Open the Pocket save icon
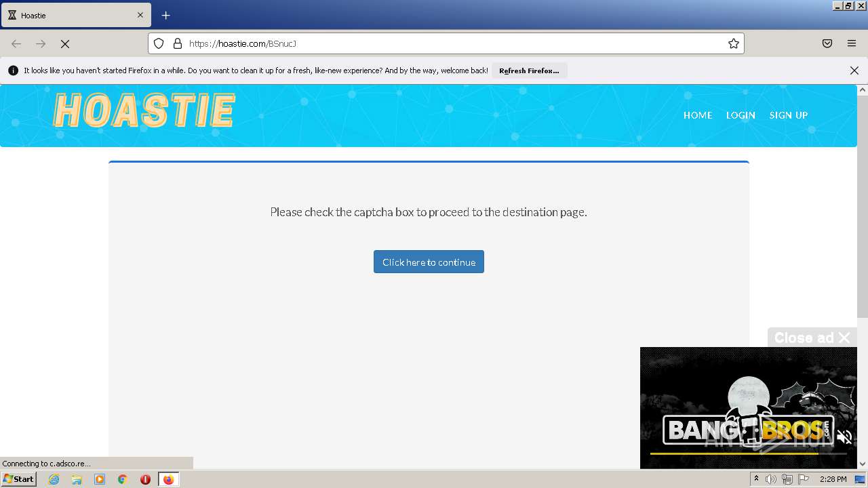868x488 pixels. [827, 43]
